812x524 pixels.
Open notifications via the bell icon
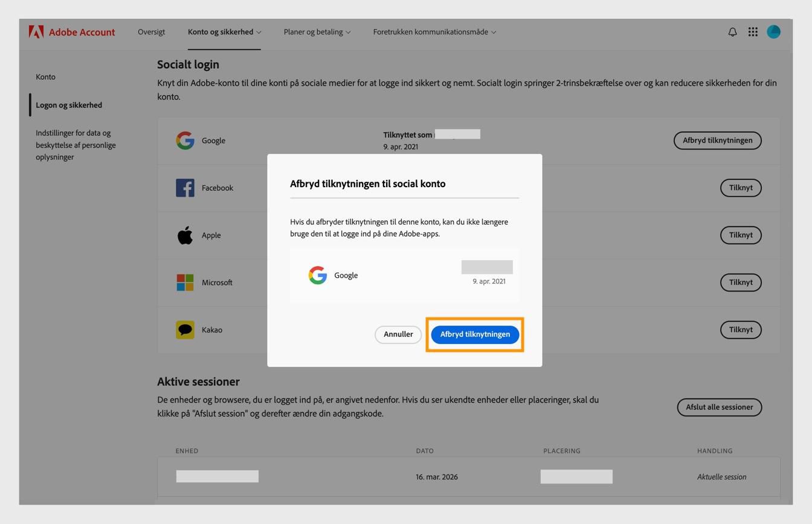(732, 31)
